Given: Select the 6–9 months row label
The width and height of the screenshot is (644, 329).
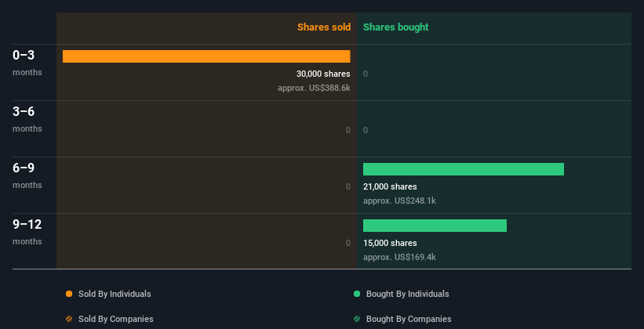Looking at the screenshot, I should [x=27, y=175].
